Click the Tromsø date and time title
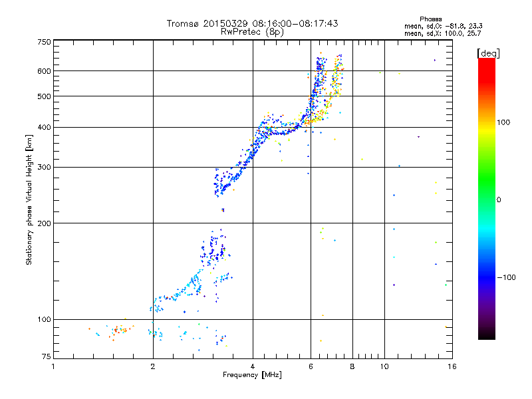532x399 pixels. click(x=252, y=23)
